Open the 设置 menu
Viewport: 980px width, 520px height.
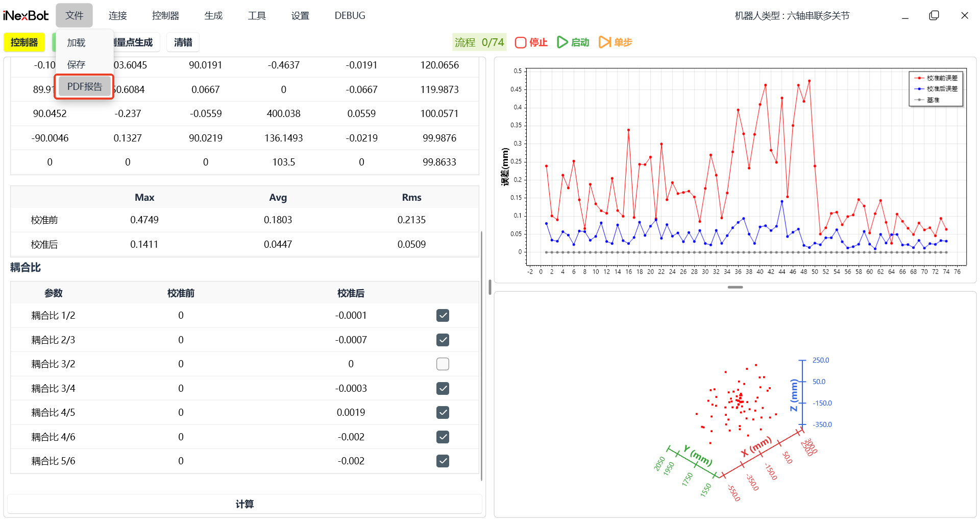[x=300, y=16]
